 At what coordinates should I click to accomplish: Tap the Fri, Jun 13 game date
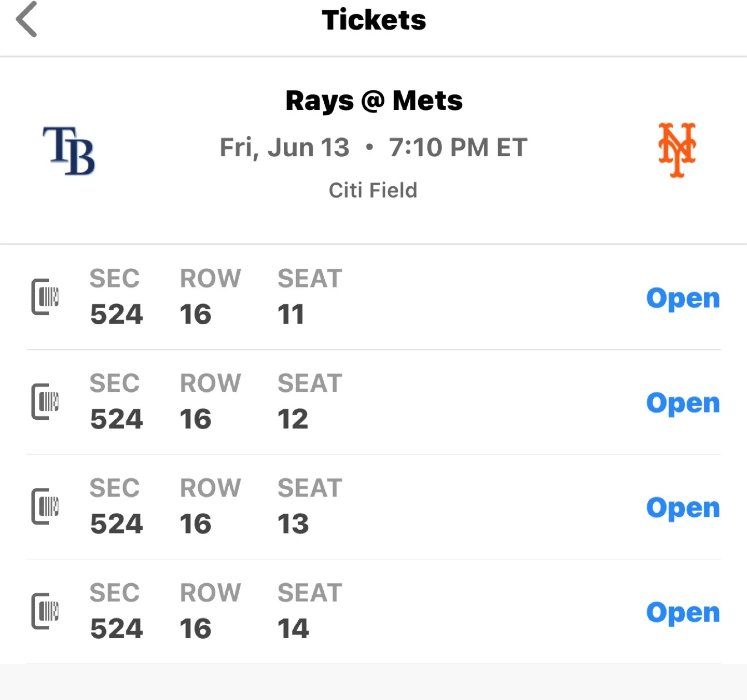pos(284,147)
